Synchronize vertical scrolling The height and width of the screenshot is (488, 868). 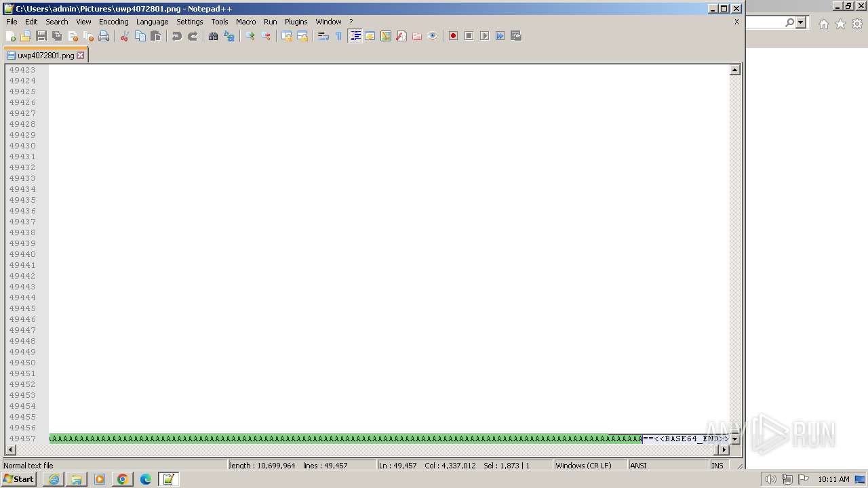tap(287, 36)
